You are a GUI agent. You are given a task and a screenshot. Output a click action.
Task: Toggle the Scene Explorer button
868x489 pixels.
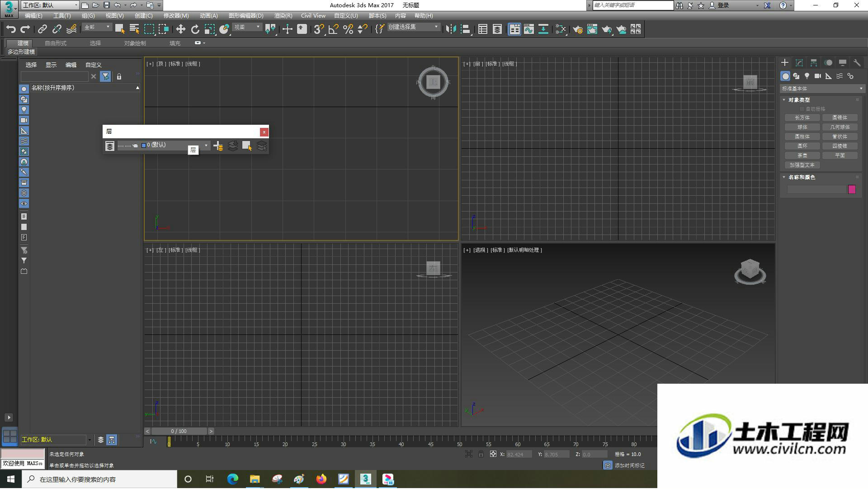483,29
